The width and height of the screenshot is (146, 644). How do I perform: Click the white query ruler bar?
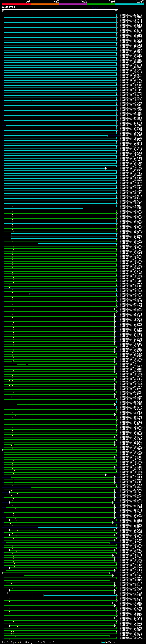pyautogui.click(x=60, y=10)
